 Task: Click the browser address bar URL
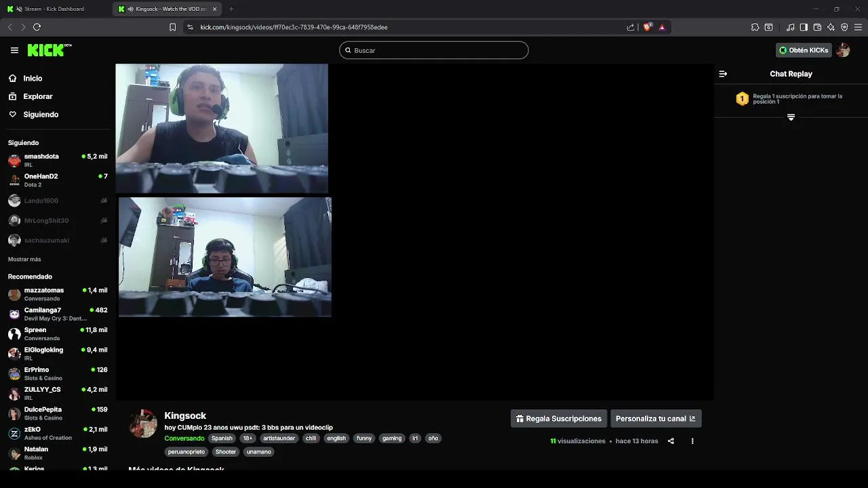[x=294, y=27]
